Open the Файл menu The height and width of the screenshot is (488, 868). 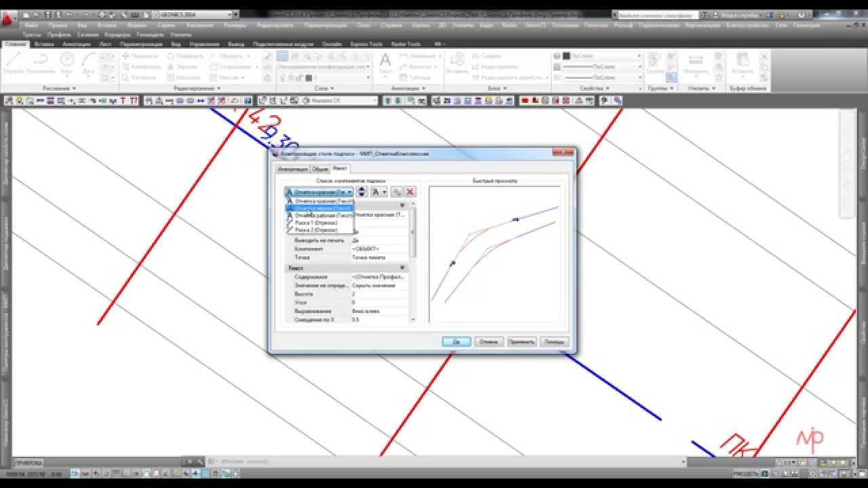point(31,24)
